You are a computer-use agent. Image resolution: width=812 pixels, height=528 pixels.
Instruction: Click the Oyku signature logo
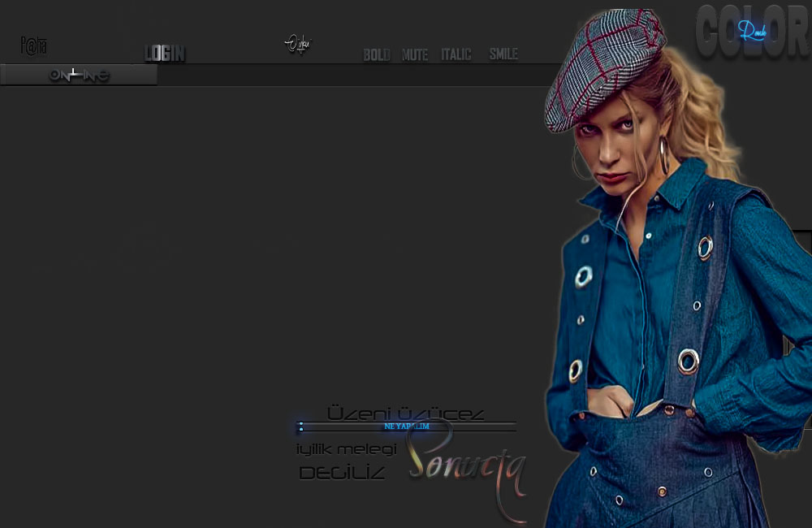[x=297, y=43]
